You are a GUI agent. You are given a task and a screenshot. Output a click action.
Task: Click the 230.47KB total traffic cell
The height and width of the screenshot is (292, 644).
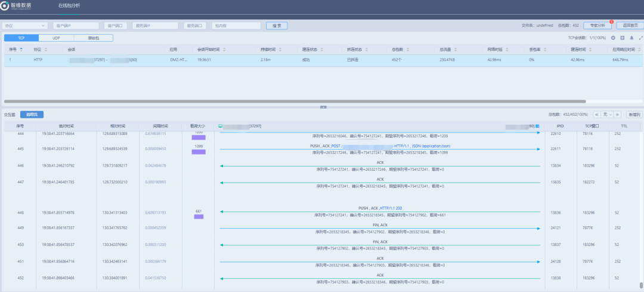pos(448,60)
